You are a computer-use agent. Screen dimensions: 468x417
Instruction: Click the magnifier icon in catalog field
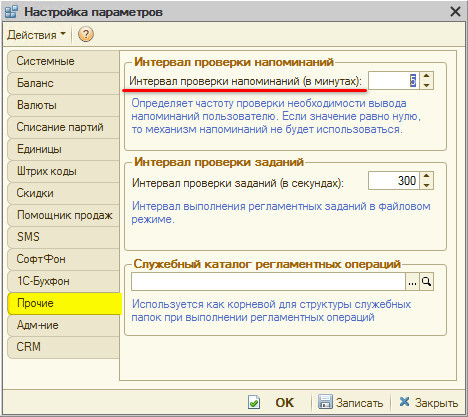coord(426,282)
